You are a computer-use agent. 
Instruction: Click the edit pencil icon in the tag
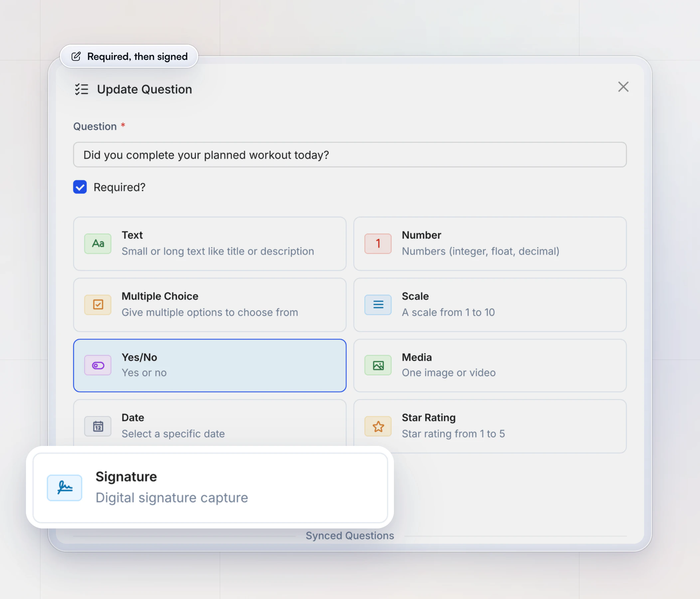point(76,56)
